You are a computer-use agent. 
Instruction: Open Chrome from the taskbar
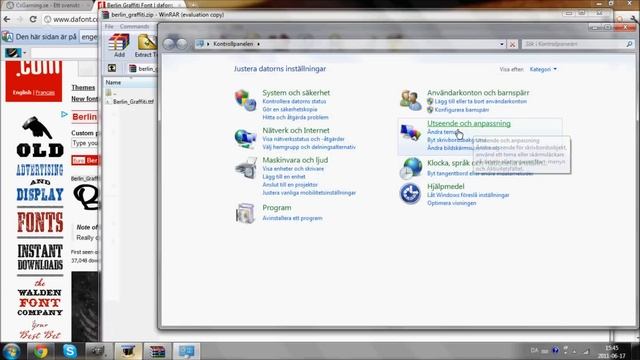pyautogui.click(x=40, y=351)
